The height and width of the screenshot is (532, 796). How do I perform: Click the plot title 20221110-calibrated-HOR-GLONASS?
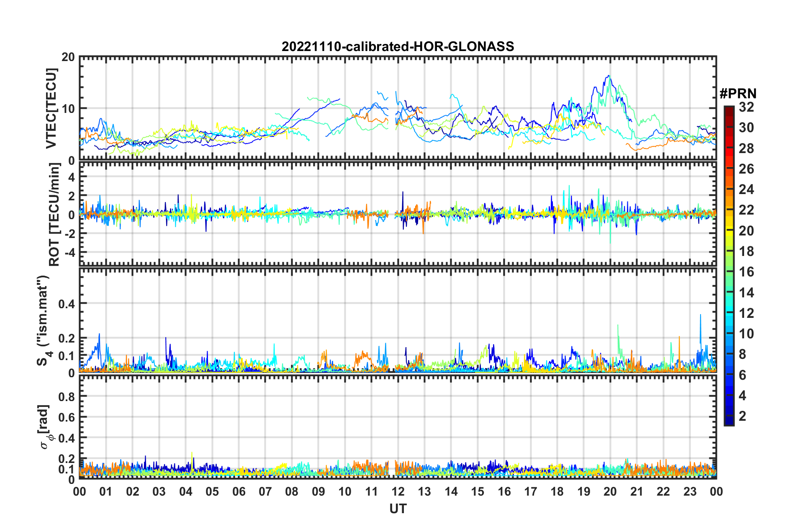coord(398,46)
